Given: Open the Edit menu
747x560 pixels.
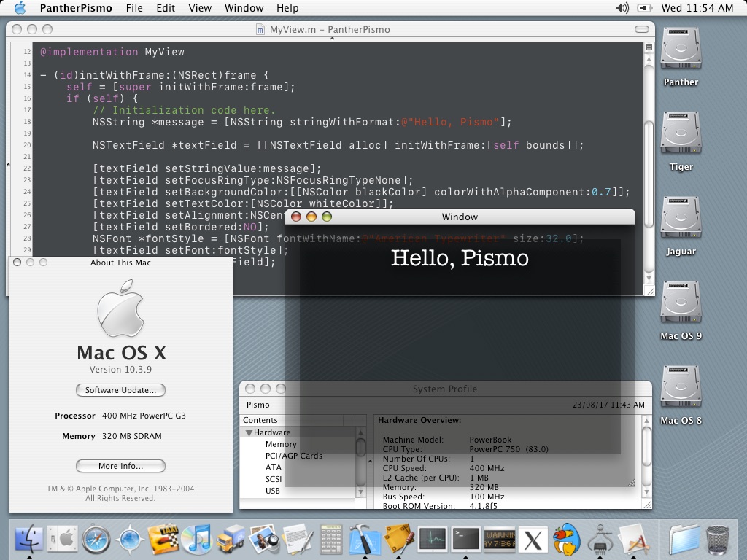Looking at the screenshot, I should (166, 8).
